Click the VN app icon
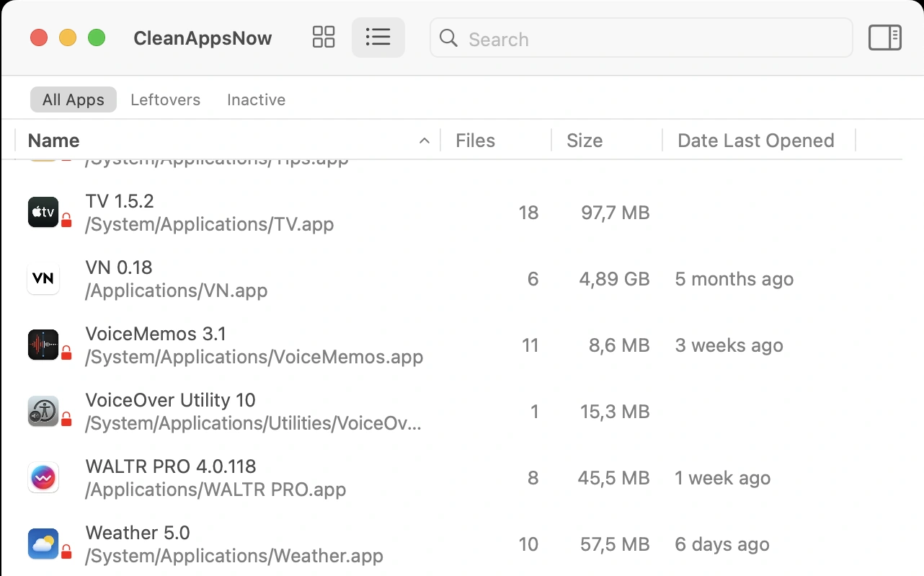The width and height of the screenshot is (924, 576). click(x=43, y=278)
